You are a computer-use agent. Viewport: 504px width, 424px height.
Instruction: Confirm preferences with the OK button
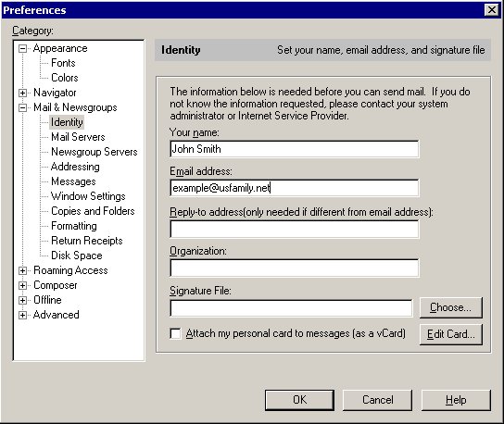(x=299, y=400)
